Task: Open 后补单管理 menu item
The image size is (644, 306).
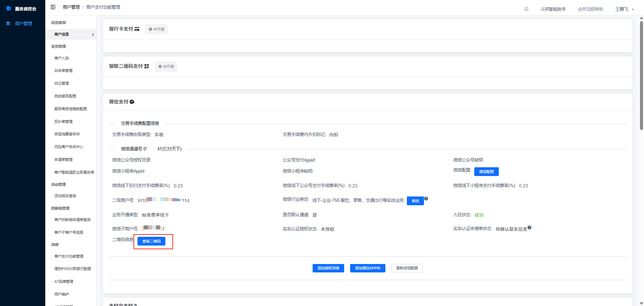Action: click(x=63, y=122)
